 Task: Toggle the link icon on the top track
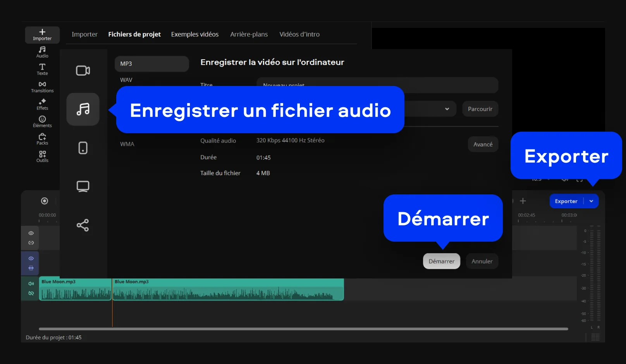(x=31, y=243)
